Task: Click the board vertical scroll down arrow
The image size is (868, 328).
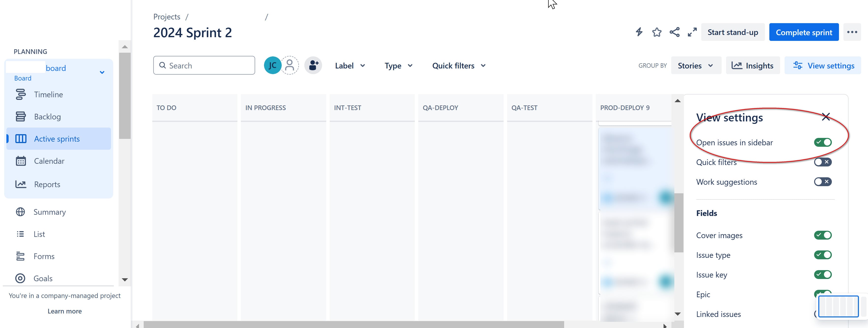Action: tap(678, 314)
